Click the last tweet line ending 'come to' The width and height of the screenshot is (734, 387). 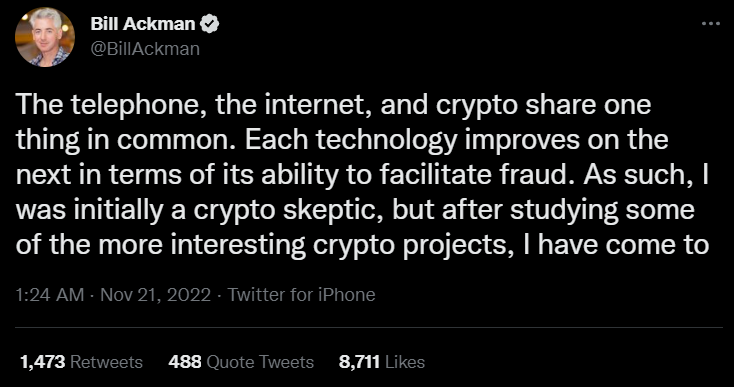point(363,245)
